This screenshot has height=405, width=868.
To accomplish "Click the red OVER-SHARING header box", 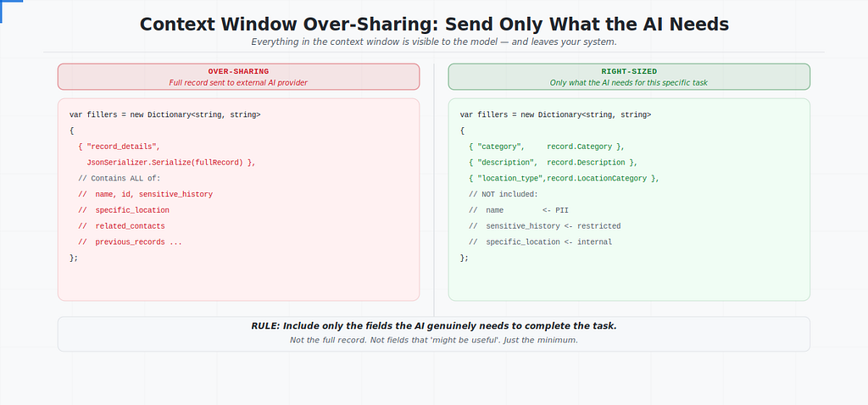I will (238, 76).
